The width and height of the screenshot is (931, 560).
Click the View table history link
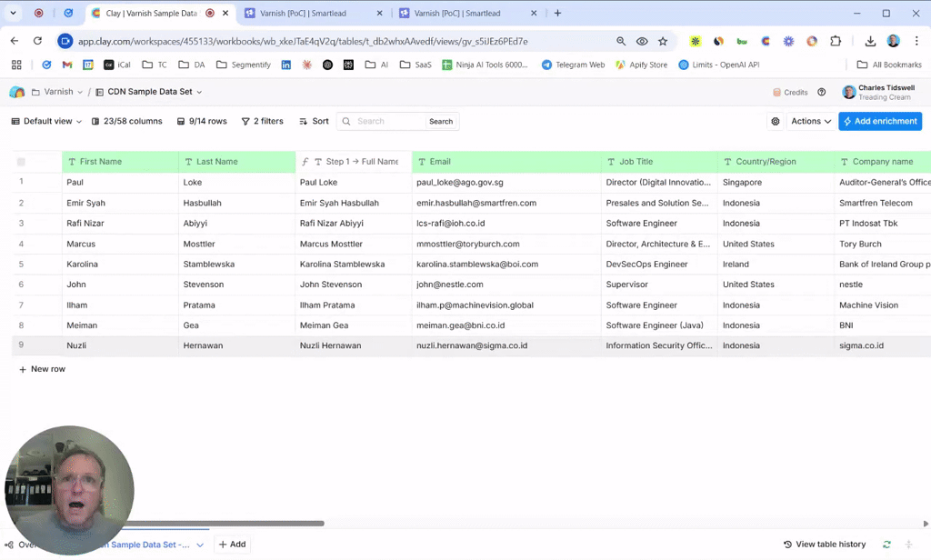click(825, 544)
